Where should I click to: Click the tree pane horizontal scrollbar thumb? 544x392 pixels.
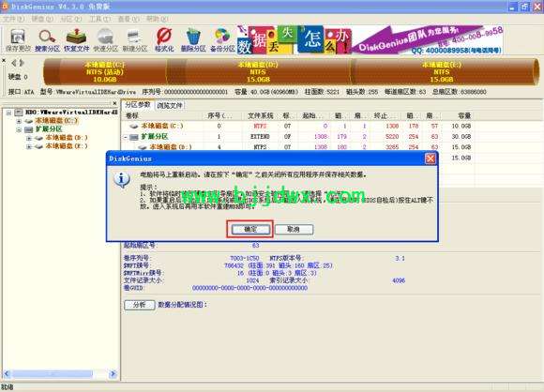coord(52,374)
